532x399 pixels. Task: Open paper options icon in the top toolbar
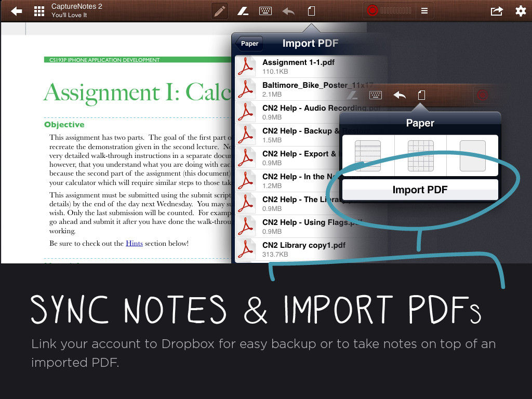(311, 11)
